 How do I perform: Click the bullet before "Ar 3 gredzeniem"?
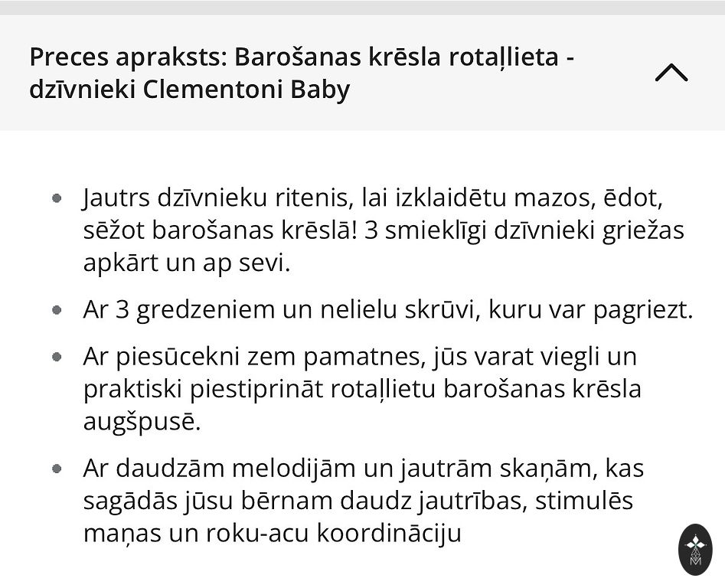coord(57,310)
